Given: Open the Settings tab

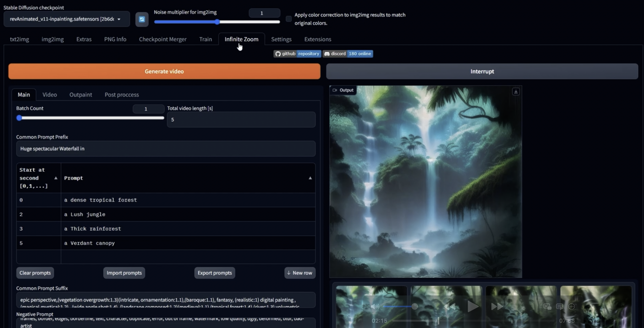Looking at the screenshot, I should [x=281, y=39].
